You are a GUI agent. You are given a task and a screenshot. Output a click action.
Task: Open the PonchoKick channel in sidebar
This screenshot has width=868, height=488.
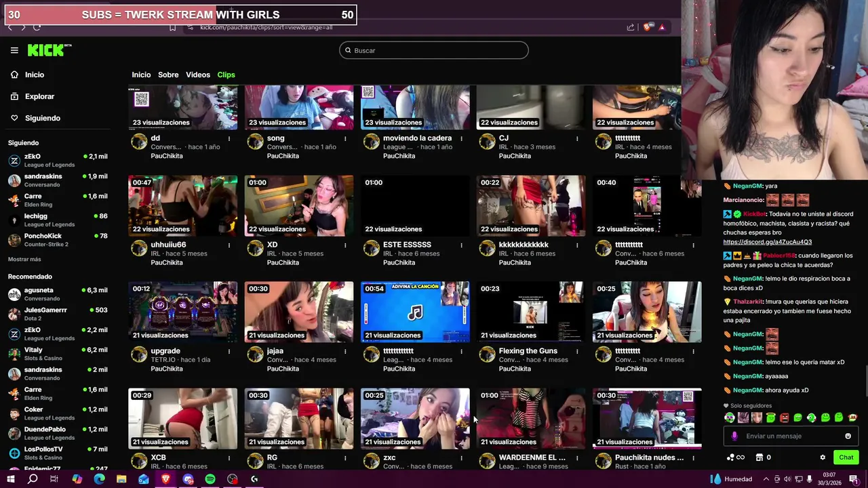pyautogui.click(x=58, y=240)
